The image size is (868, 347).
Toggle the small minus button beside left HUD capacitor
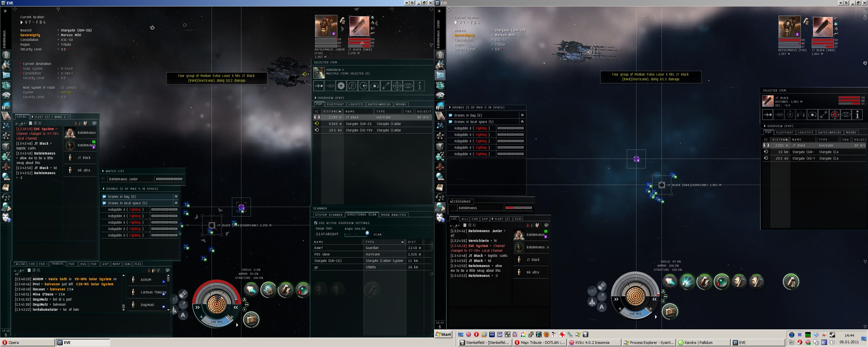tap(247, 305)
